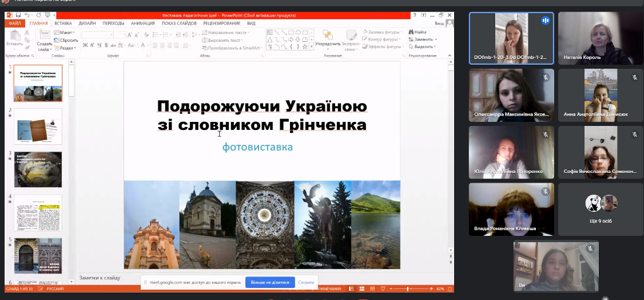Expand the Макет layout dropdown
The image size is (644, 300).
pyautogui.click(x=66, y=33)
